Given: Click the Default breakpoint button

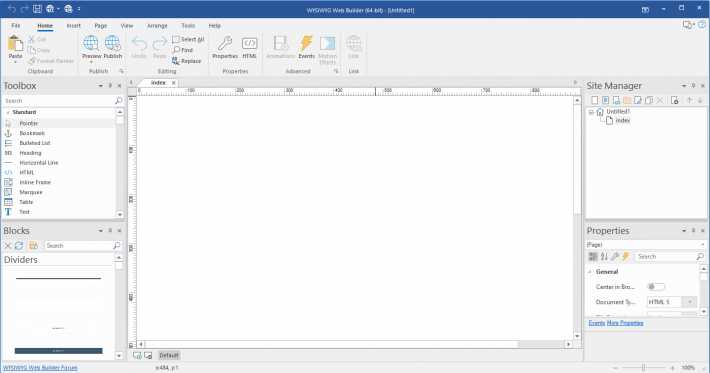Looking at the screenshot, I should (169, 355).
